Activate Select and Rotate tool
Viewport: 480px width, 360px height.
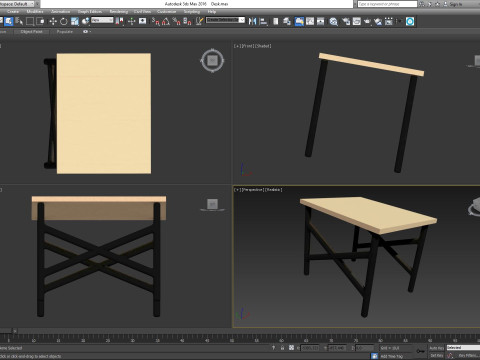[x=63, y=21]
